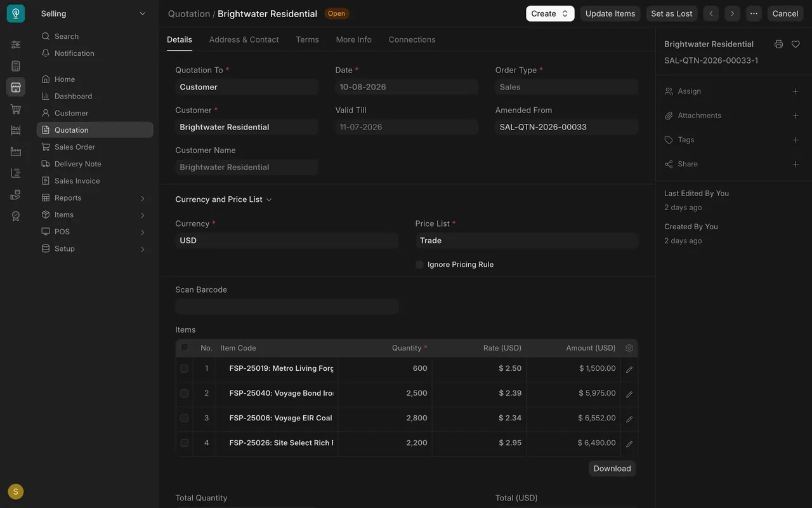Open the More Info tab
The image size is (812, 508).
tap(354, 39)
